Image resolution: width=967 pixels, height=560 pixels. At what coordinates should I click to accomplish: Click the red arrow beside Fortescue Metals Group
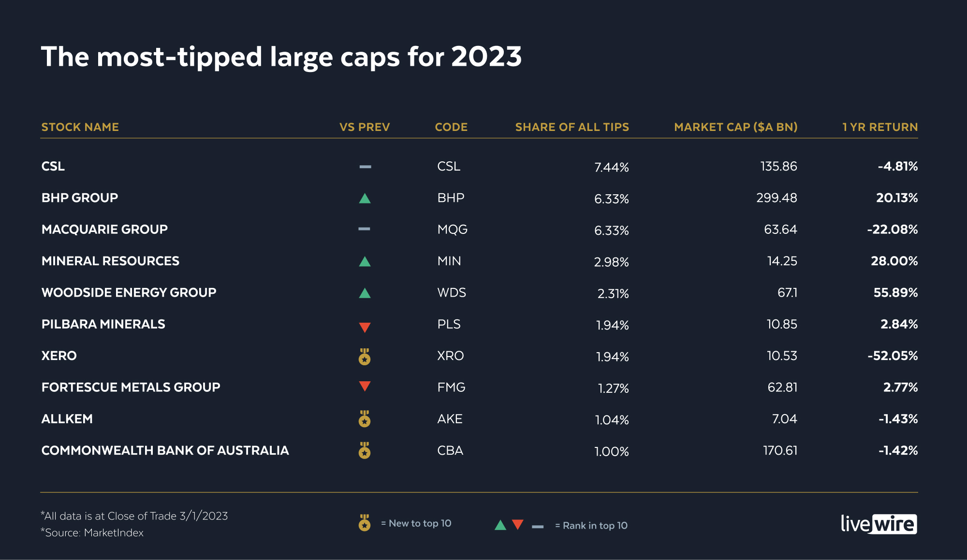(365, 386)
